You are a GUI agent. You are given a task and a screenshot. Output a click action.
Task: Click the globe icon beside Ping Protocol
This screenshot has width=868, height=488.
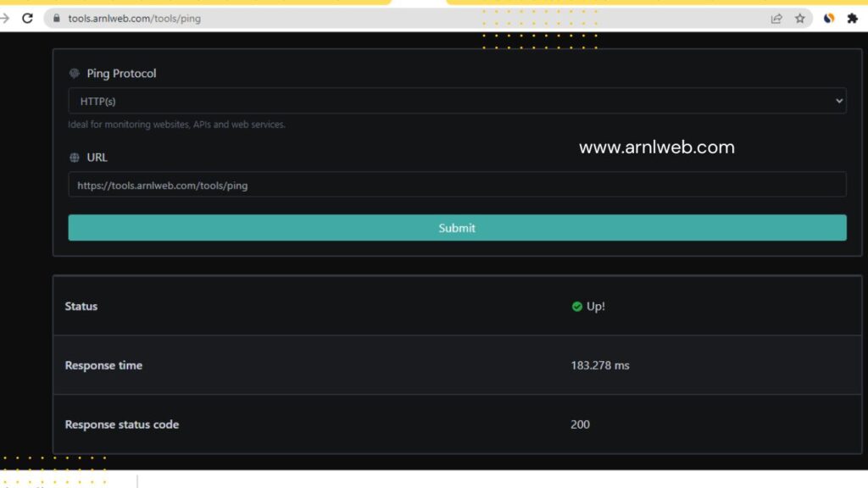coord(75,74)
